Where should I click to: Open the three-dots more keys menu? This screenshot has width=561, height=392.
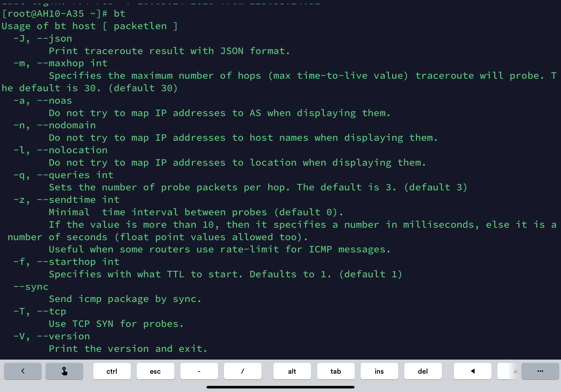540,371
